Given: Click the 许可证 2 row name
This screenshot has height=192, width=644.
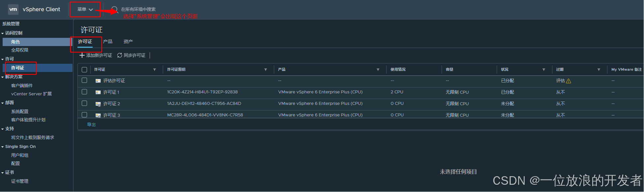Looking at the screenshot, I should click(112, 104).
